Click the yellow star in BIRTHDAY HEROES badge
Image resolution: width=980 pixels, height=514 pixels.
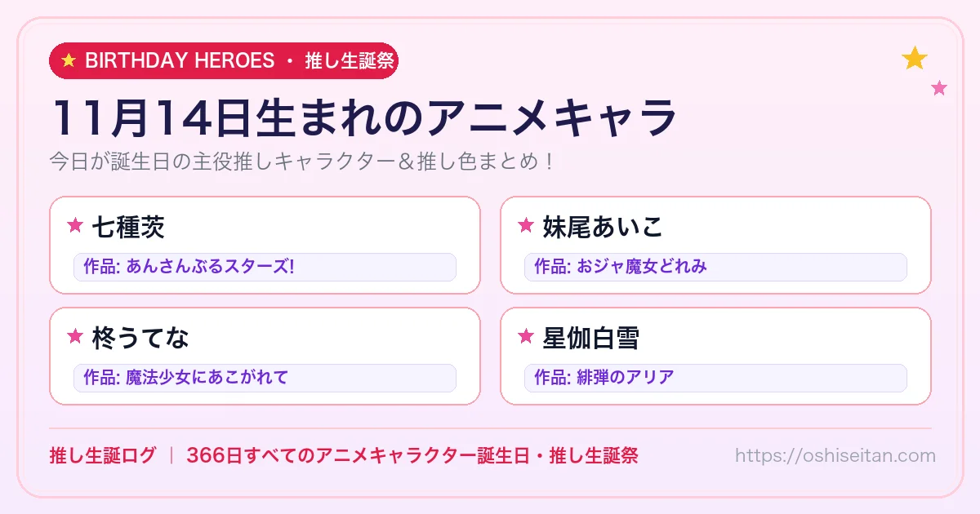click(x=69, y=60)
